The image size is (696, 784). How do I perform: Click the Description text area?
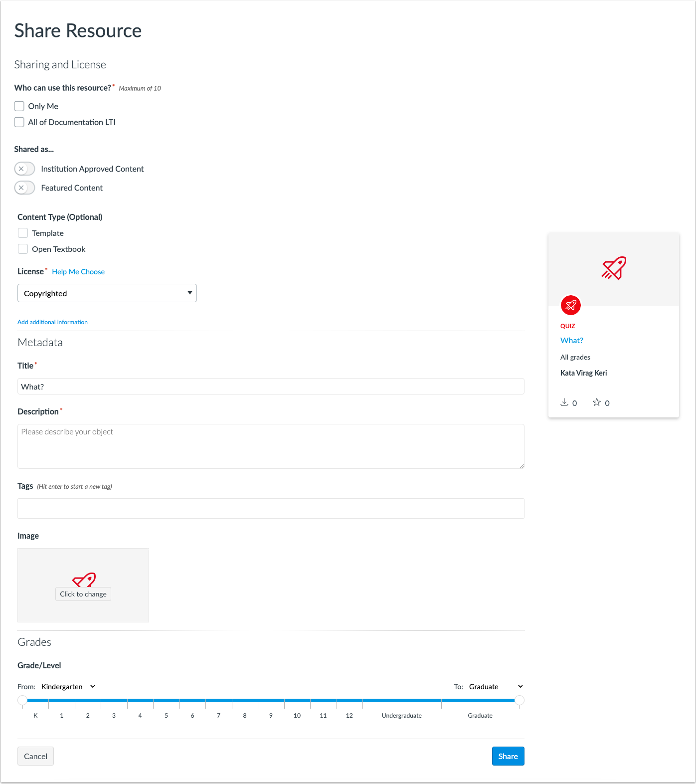(271, 446)
